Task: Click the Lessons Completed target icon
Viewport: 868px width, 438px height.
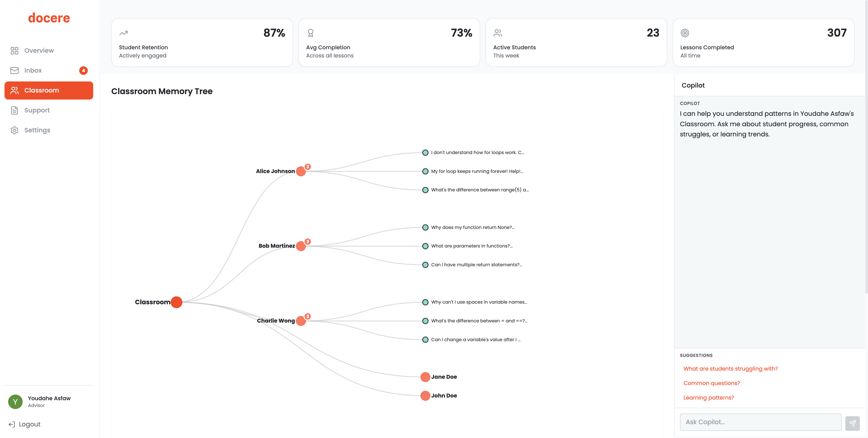Action: [x=685, y=33]
